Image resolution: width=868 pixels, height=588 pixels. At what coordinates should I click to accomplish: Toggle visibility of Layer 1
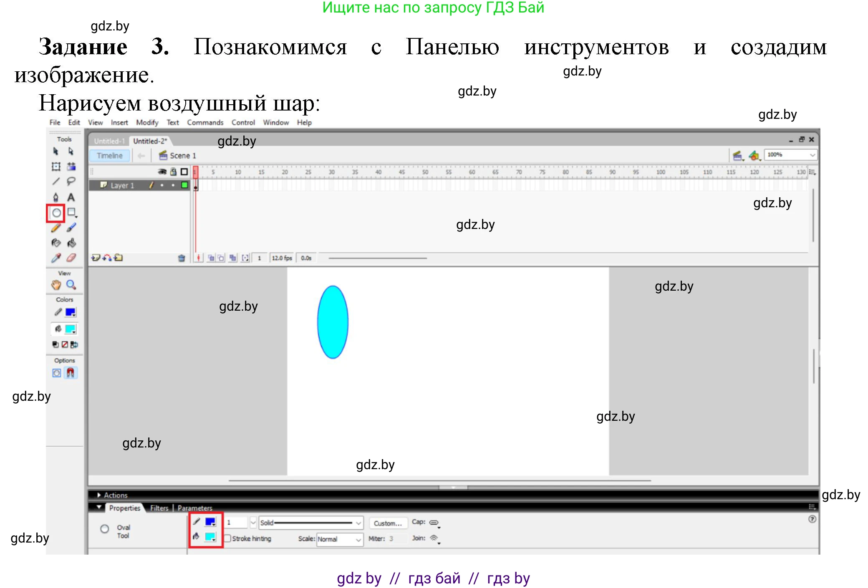point(162,185)
